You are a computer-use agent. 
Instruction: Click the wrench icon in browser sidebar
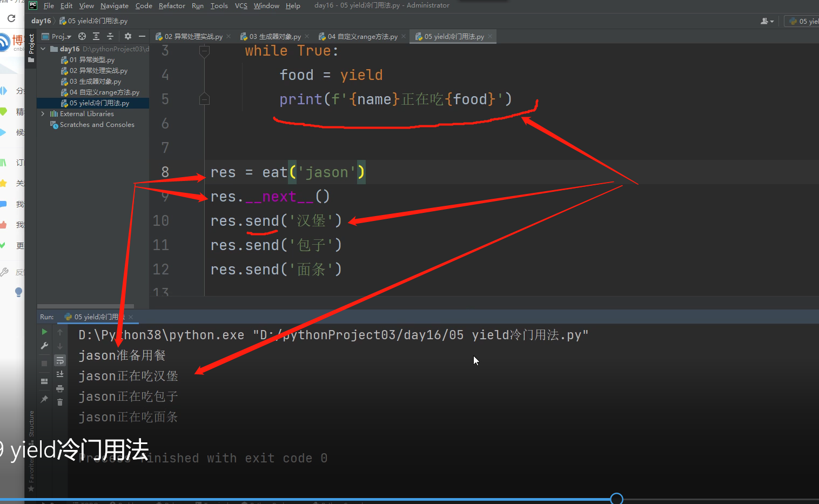point(4,272)
